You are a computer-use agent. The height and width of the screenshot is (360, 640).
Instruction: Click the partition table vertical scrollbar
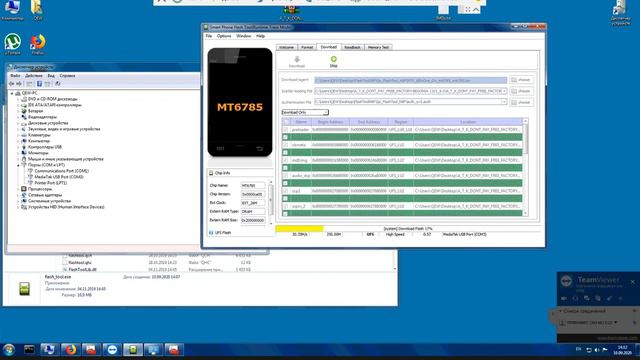point(525,167)
